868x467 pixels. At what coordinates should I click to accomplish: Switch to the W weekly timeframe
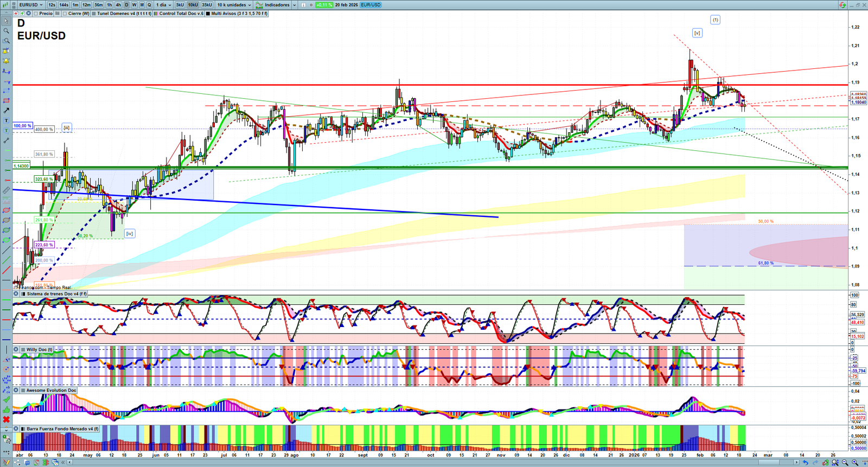134,5
